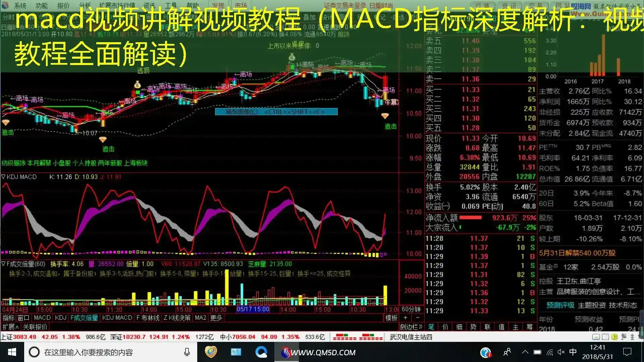Click the 05/17 15:00 time marker

253,309
